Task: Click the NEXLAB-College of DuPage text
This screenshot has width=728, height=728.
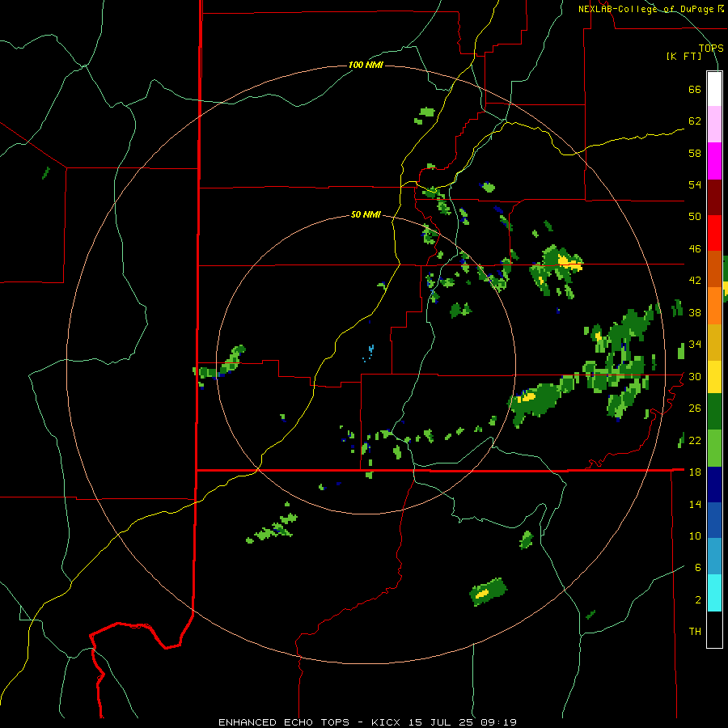Action: click(x=647, y=9)
